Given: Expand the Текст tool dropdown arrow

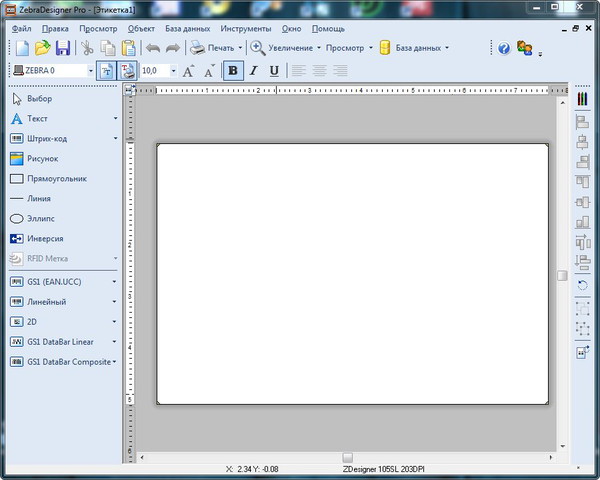Looking at the screenshot, I should point(115,119).
